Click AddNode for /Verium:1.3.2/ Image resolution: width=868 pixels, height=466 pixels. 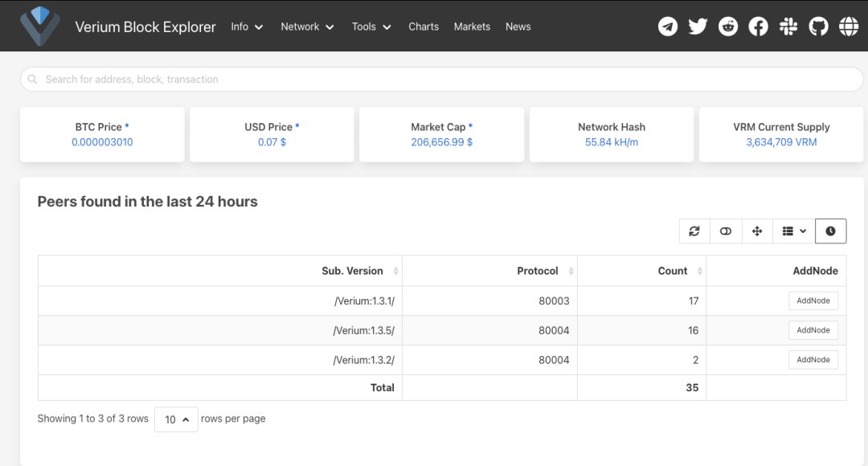tap(813, 359)
